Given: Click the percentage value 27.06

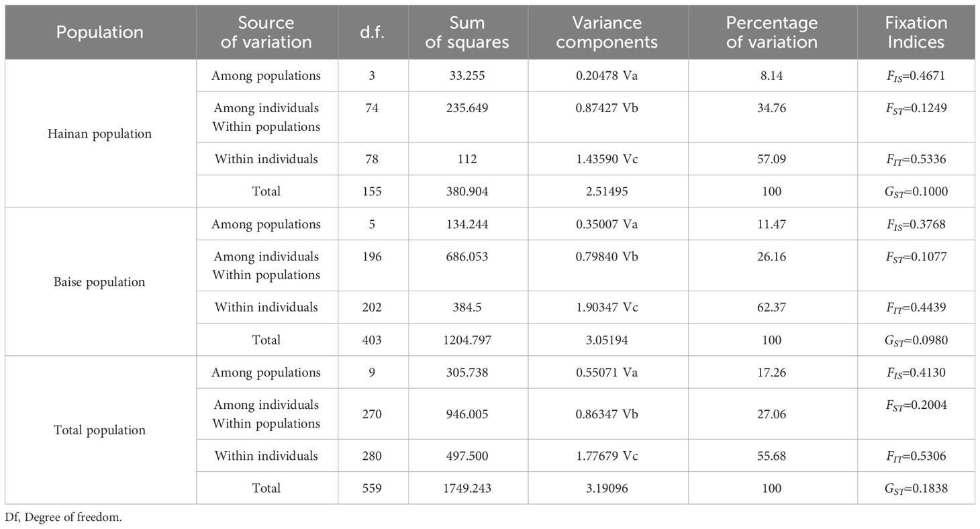Looking at the screenshot, I should [772, 414].
